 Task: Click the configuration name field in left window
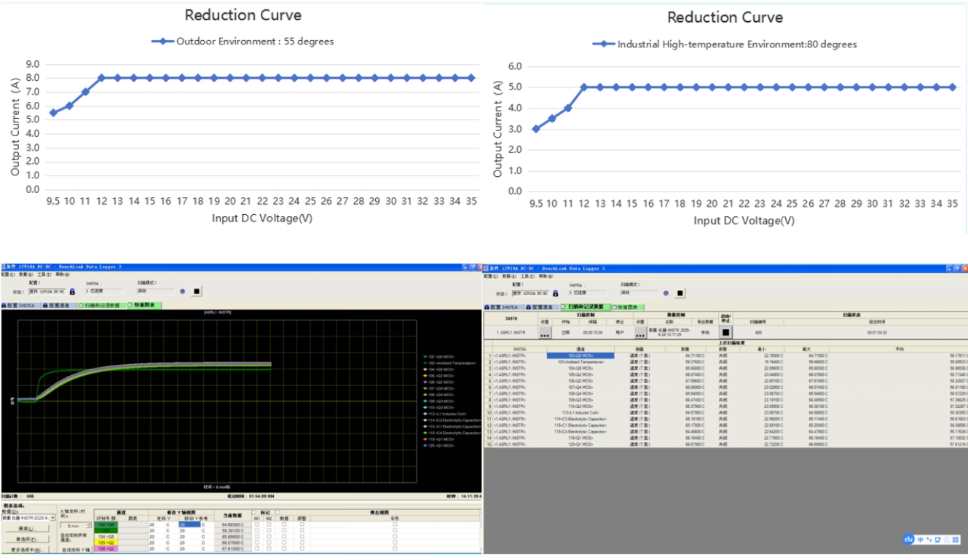tap(47, 291)
